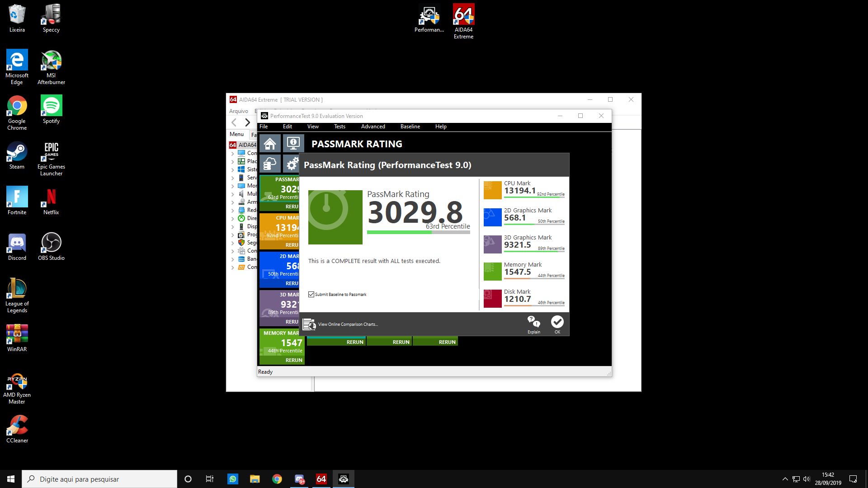Select the Steam desktop shortcut

pyautogui.click(x=17, y=155)
